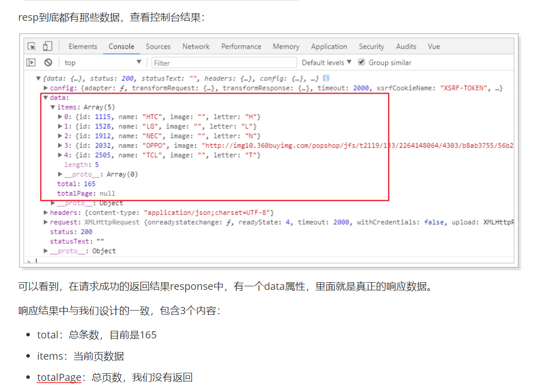The height and width of the screenshot is (392, 556).
Task: Expand the request XMLHttpRequest arrow
Action: (x=46, y=222)
